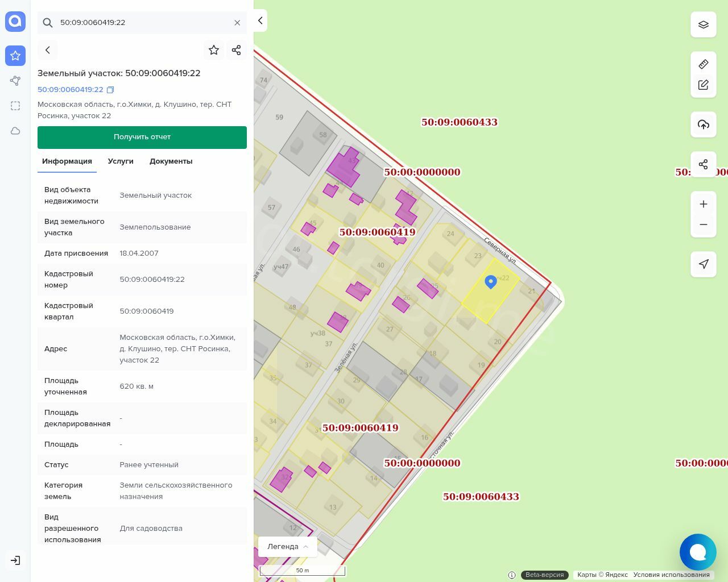Screen dimensions: 728x582
Task: Go back using the back arrow
Action: [x=48, y=50]
